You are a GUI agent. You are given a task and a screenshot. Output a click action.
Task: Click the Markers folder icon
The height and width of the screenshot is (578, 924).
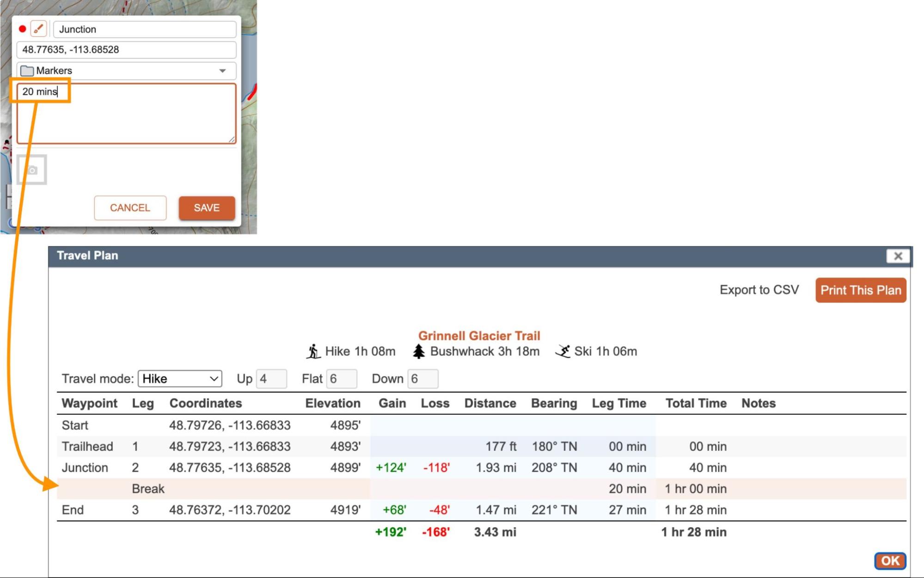point(27,71)
